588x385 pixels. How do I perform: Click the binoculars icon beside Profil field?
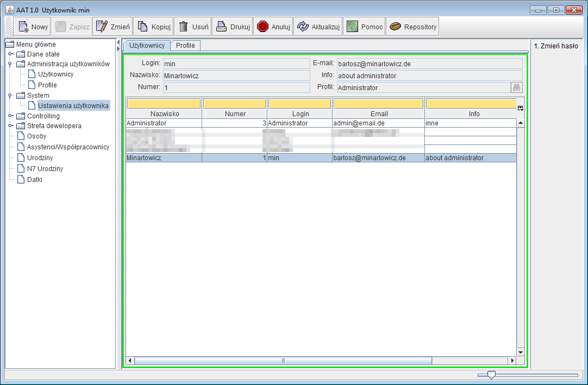point(516,87)
